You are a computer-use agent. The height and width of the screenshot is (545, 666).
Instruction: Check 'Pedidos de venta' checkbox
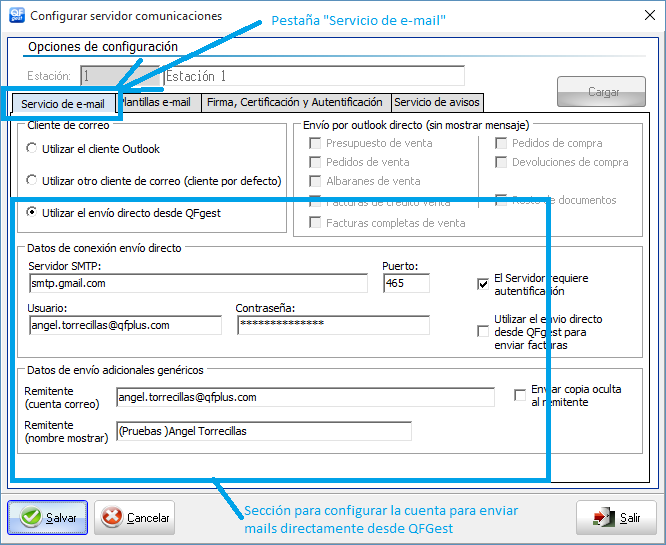[315, 162]
